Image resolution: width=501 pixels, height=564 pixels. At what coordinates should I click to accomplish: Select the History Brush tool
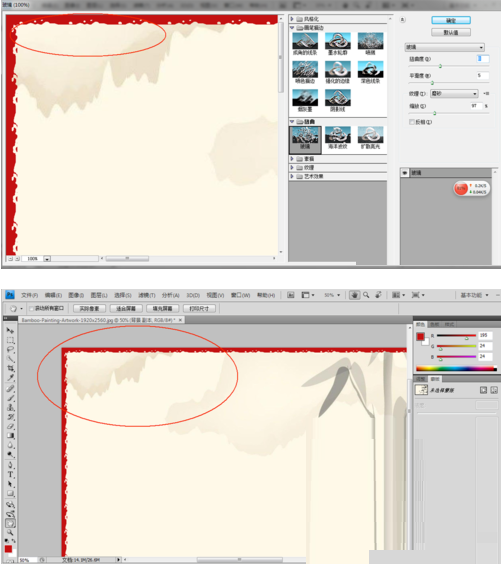click(x=10, y=417)
